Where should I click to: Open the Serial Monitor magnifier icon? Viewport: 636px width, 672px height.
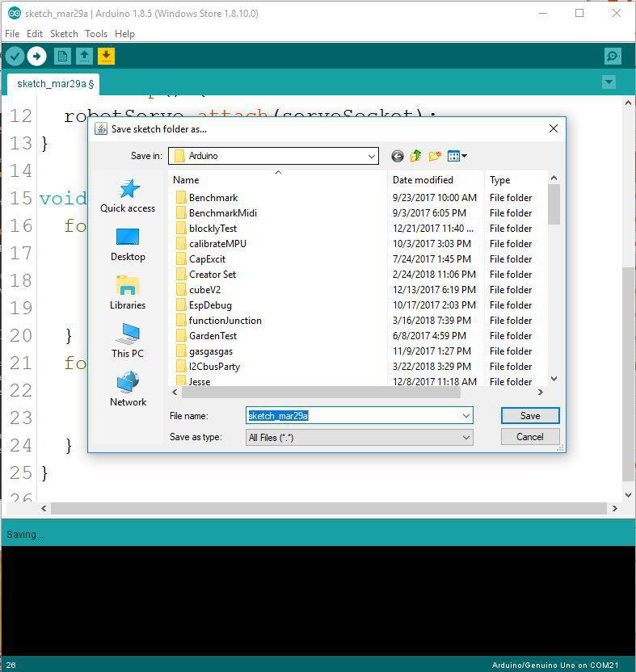(x=613, y=57)
